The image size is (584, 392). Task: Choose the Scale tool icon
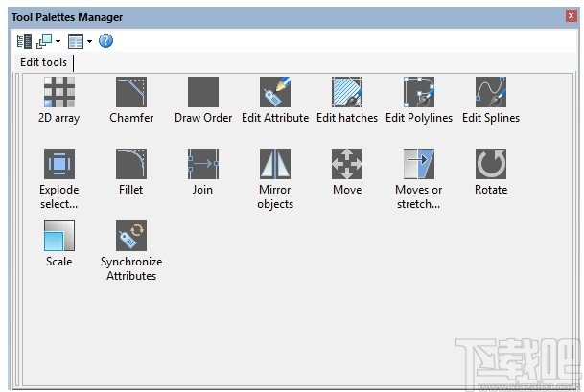[59, 236]
